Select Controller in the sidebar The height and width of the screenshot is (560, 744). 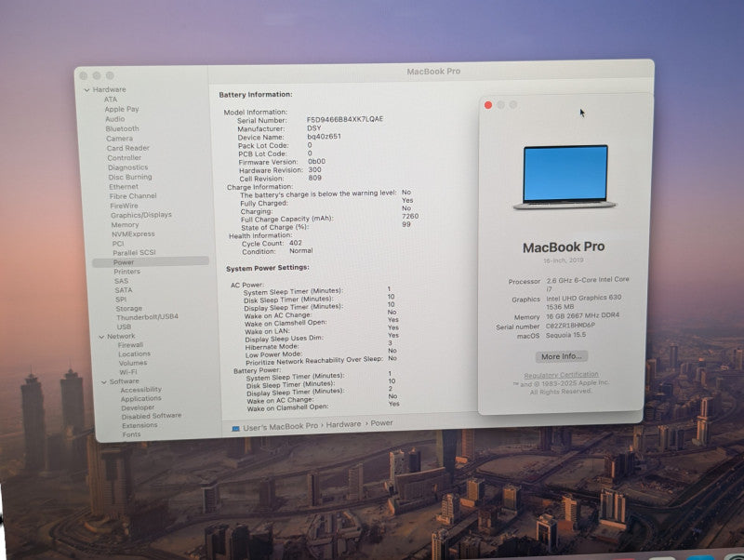click(125, 157)
